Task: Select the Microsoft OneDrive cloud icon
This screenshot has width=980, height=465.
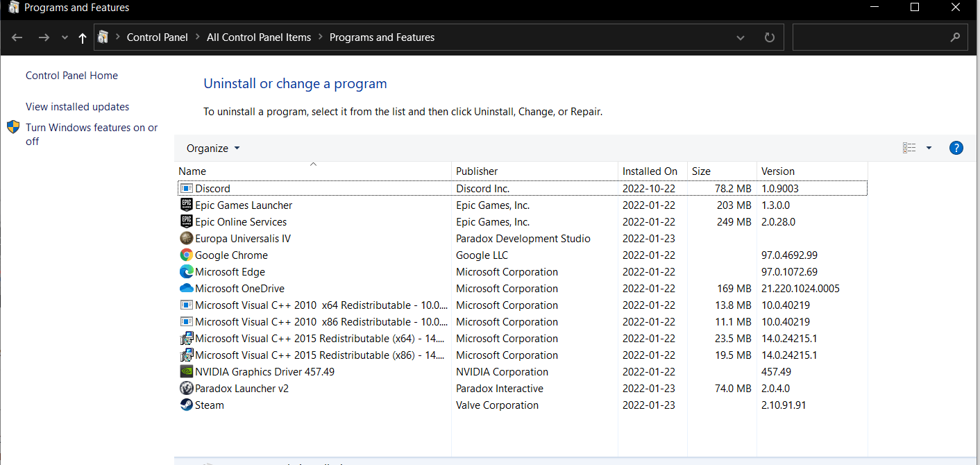Action: tap(186, 288)
